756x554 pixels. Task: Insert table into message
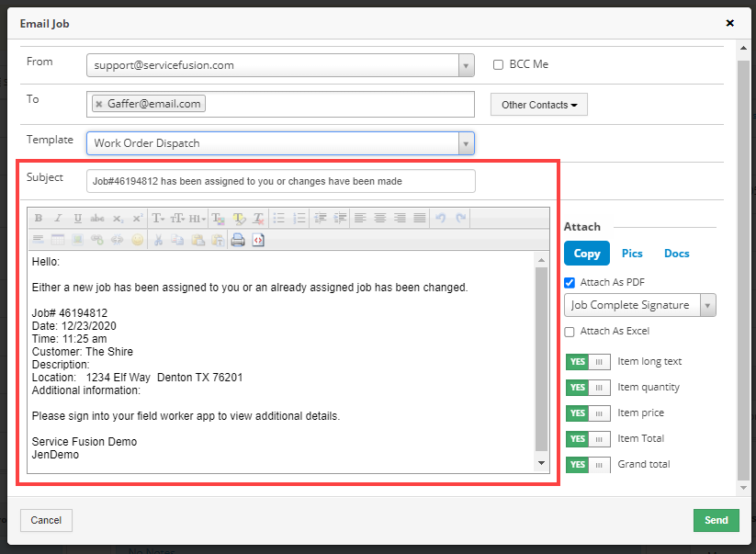pos(58,239)
